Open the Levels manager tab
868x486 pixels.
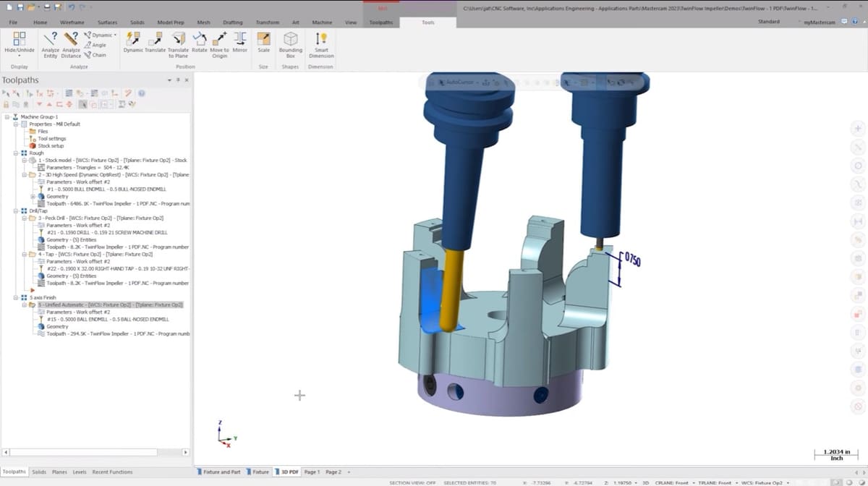point(80,472)
